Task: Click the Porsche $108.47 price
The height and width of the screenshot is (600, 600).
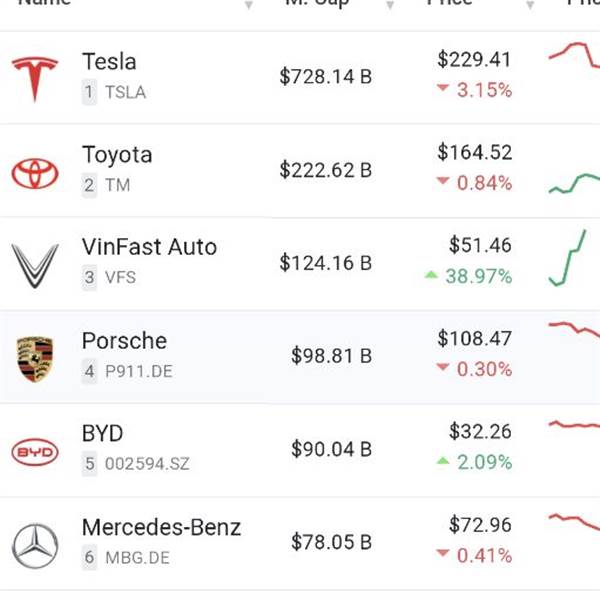Action: (x=474, y=339)
